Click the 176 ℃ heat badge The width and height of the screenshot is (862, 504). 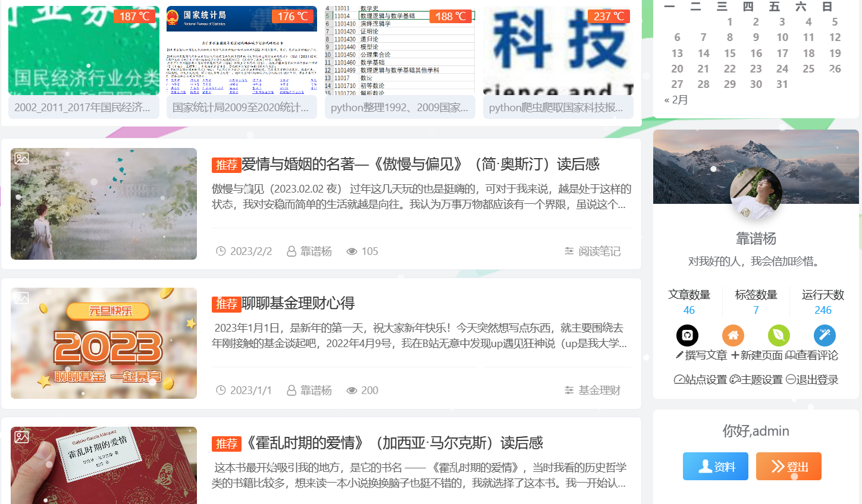coord(293,16)
